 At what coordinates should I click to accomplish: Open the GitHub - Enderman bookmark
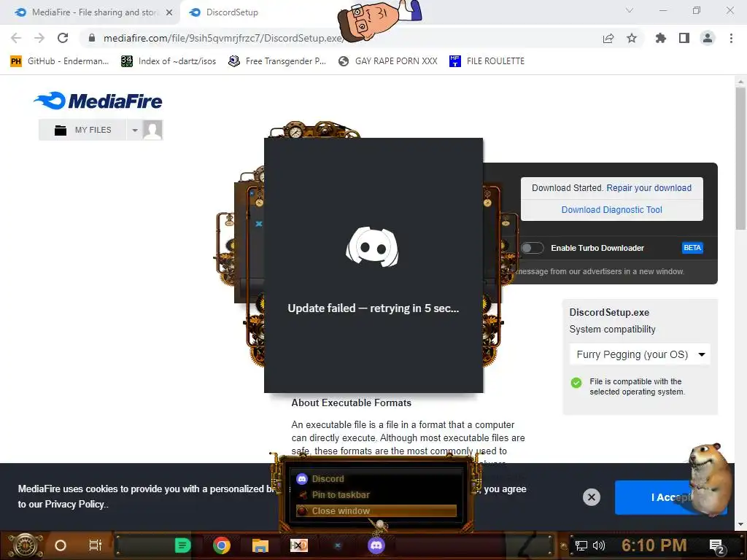tap(60, 61)
